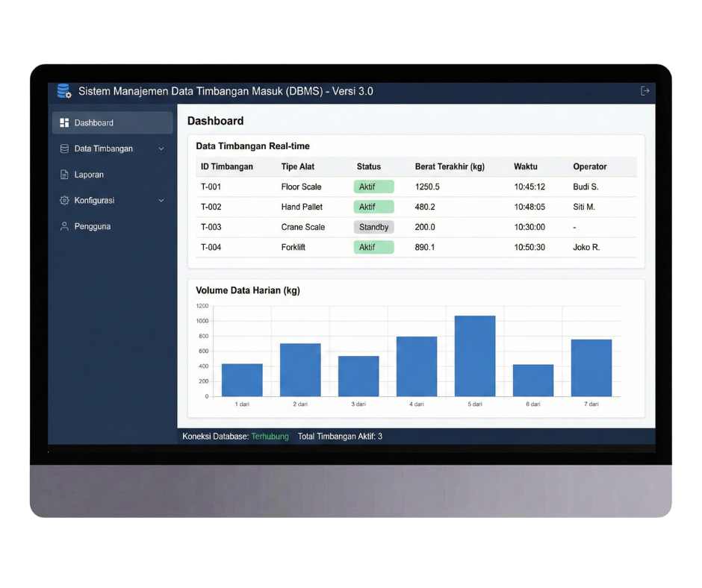Screen dimensions: 702x588
Task: Select the Aktif status badge for T-001
Action: [373, 187]
